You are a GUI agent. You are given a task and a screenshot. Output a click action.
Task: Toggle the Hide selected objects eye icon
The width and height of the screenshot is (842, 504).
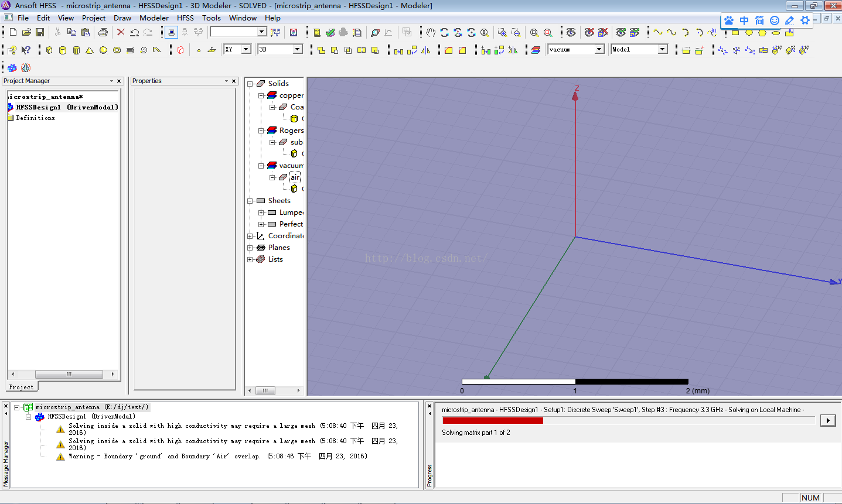tap(589, 32)
